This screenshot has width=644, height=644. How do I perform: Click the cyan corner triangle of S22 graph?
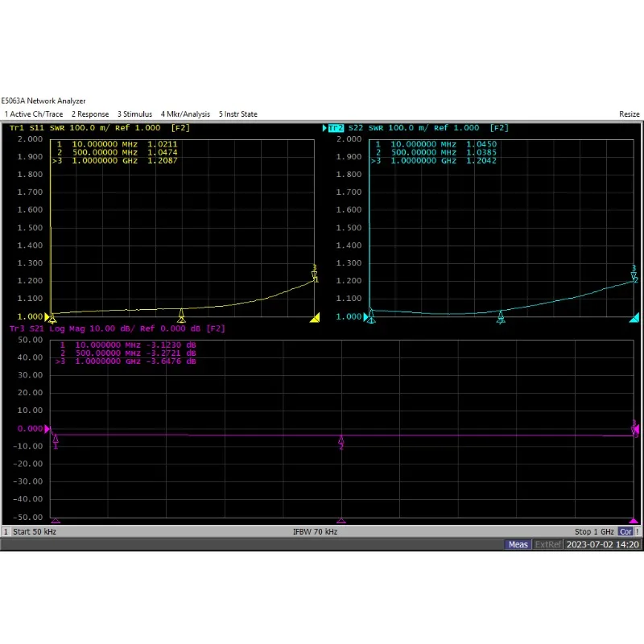[635, 318]
